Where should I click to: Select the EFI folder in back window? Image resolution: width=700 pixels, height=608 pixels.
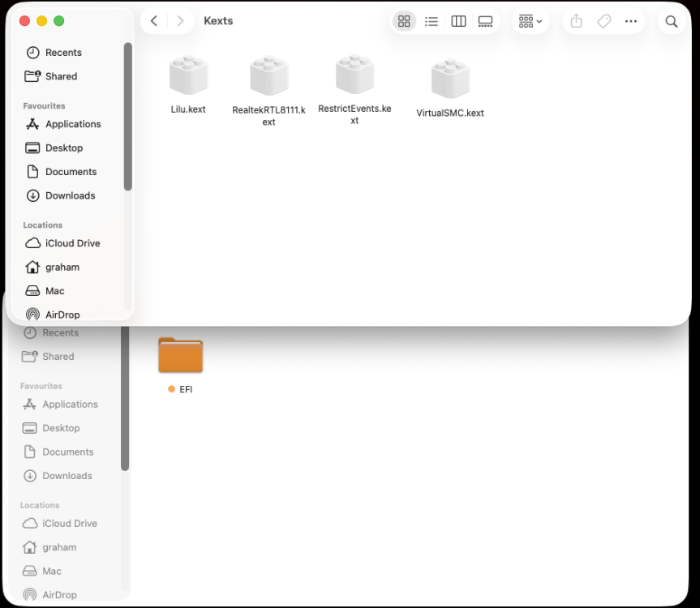(x=180, y=355)
